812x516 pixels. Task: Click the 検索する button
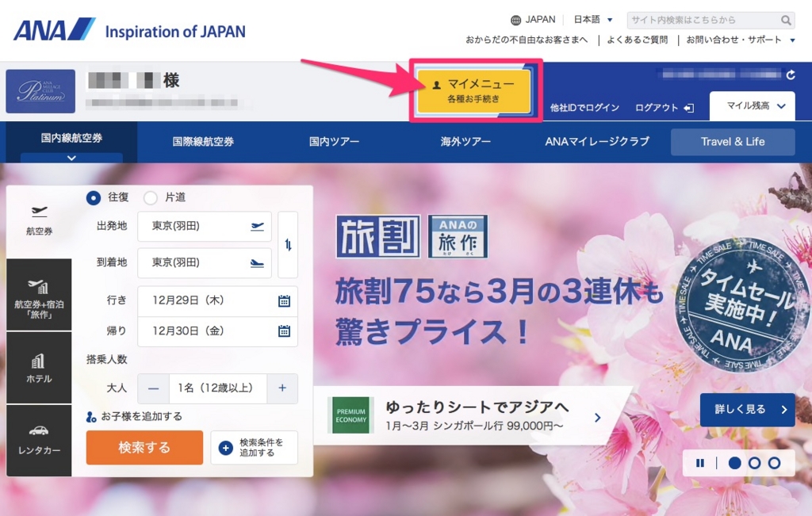[144, 448]
